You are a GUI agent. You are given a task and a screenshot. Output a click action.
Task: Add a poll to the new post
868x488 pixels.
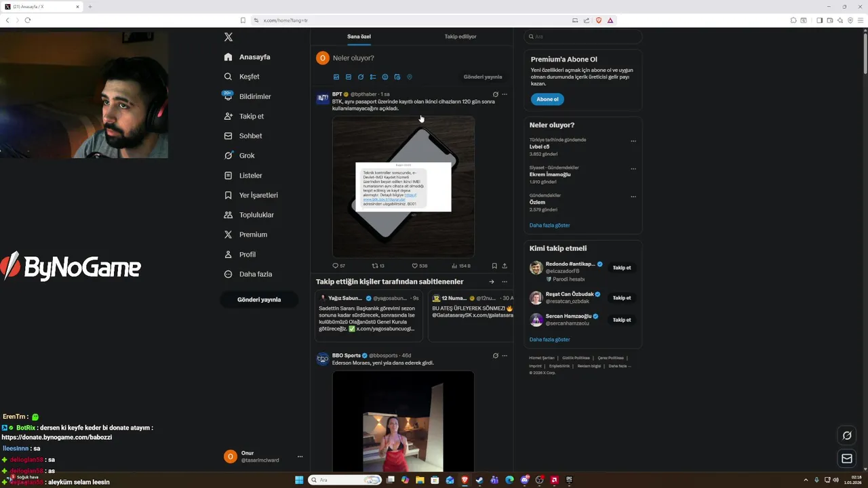click(373, 77)
